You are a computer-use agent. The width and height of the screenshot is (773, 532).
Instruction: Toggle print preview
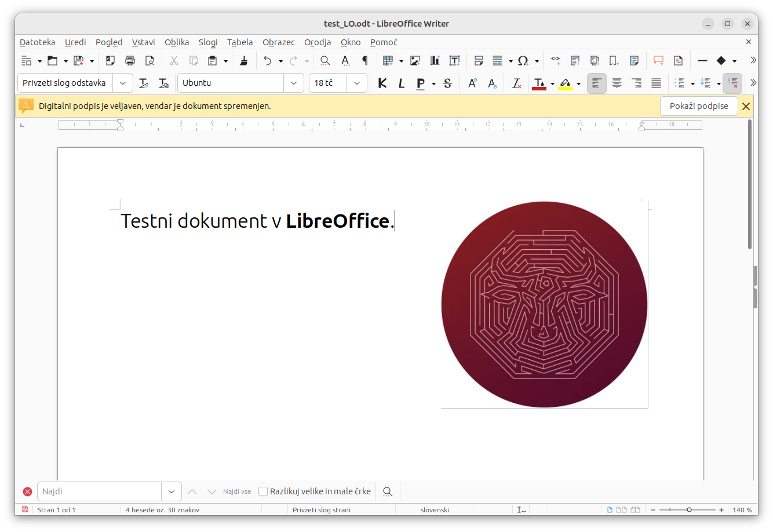tap(150, 60)
